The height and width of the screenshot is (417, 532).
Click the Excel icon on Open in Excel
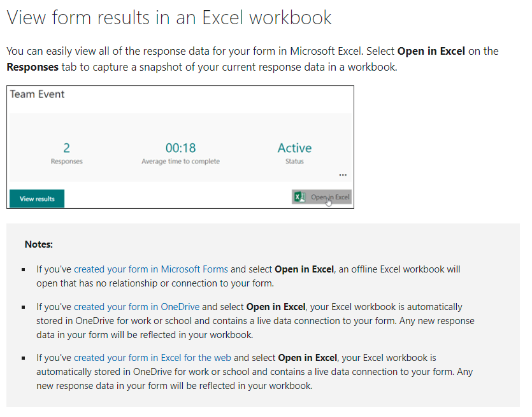pos(299,197)
